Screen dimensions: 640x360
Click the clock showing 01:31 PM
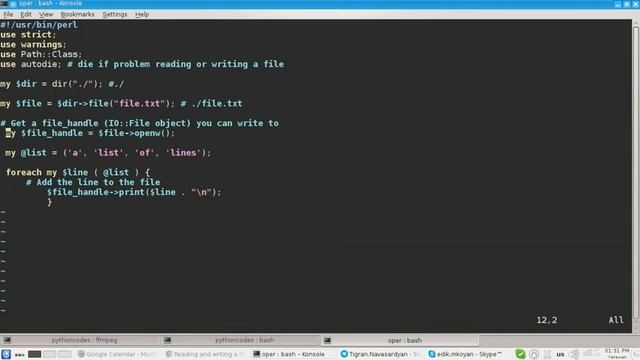pyautogui.click(x=617, y=353)
